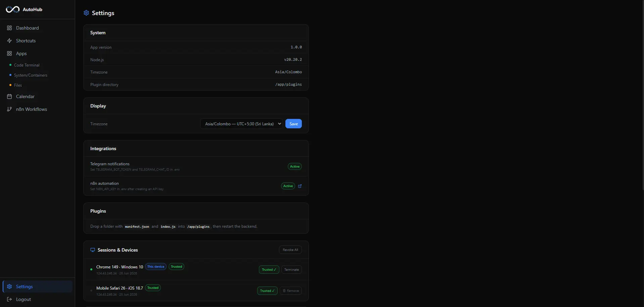This screenshot has height=307, width=644.
Task: Click the AutoHub infinity logo
Action: 13,9
